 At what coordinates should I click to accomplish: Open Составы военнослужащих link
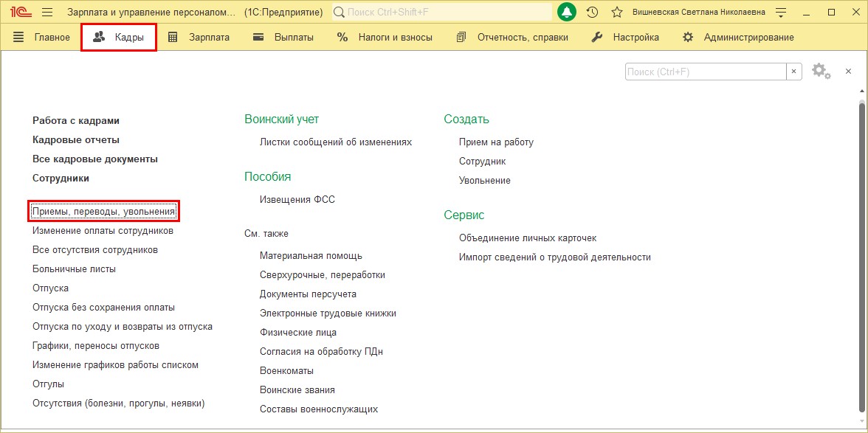(319, 409)
